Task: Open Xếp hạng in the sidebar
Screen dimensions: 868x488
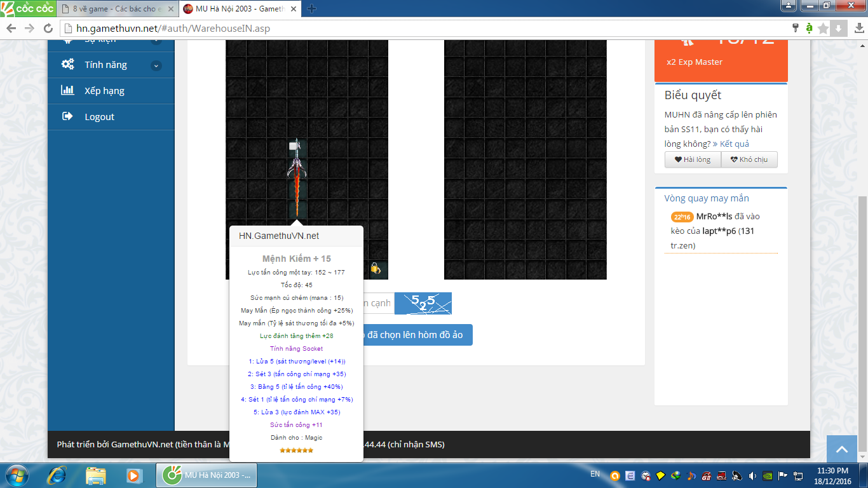Action: point(111,91)
